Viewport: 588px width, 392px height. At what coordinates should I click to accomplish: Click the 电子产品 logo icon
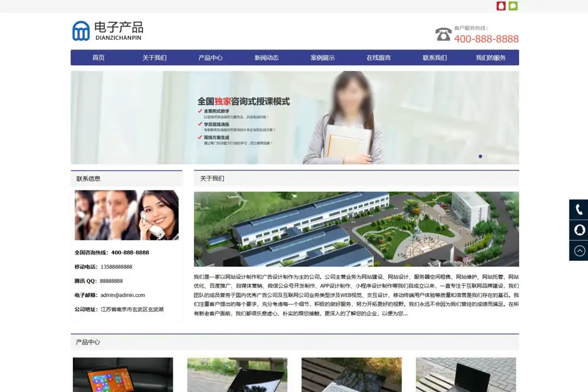click(x=79, y=31)
